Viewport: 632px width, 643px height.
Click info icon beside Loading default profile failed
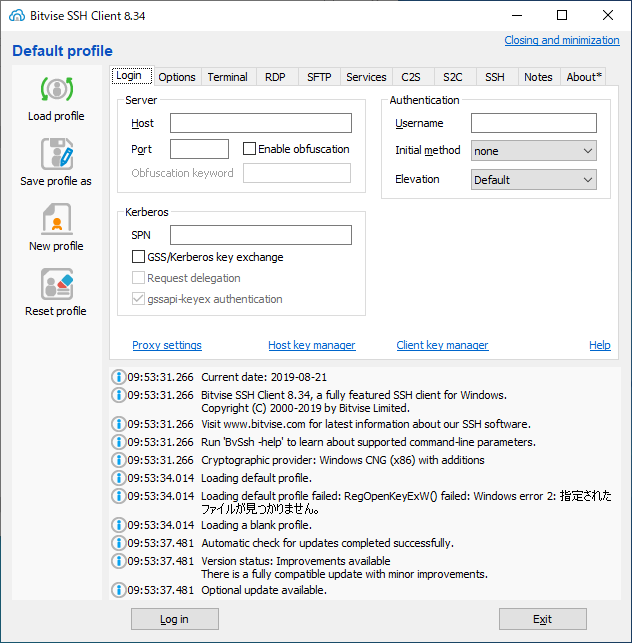pyautogui.click(x=119, y=496)
